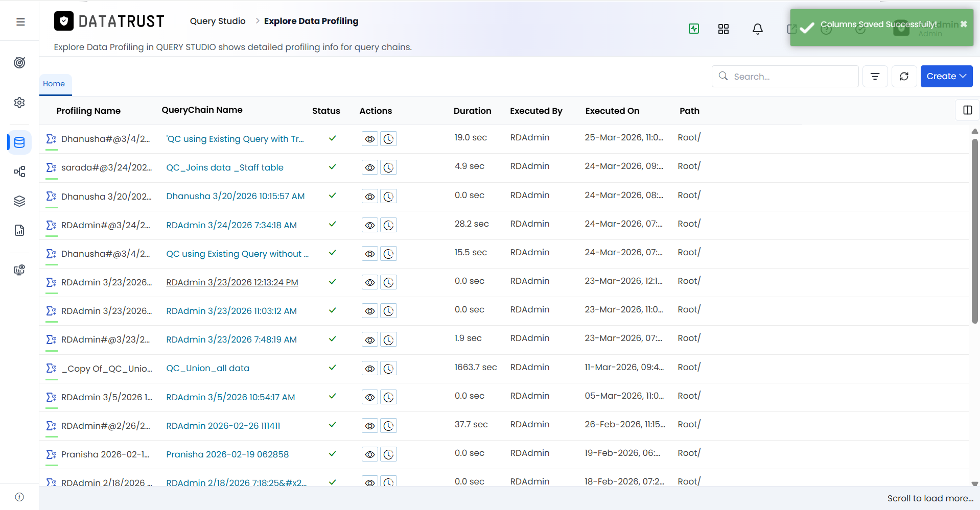This screenshot has height=510, width=980.
Task: Open the settings gear sidebar icon
Action: pyautogui.click(x=19, y=103)
